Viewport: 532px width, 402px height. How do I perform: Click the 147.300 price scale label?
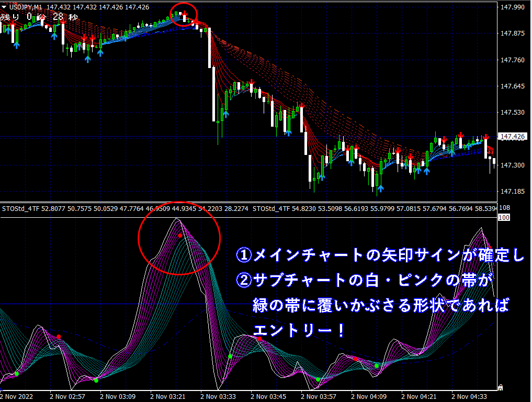[x=512, y=165]
